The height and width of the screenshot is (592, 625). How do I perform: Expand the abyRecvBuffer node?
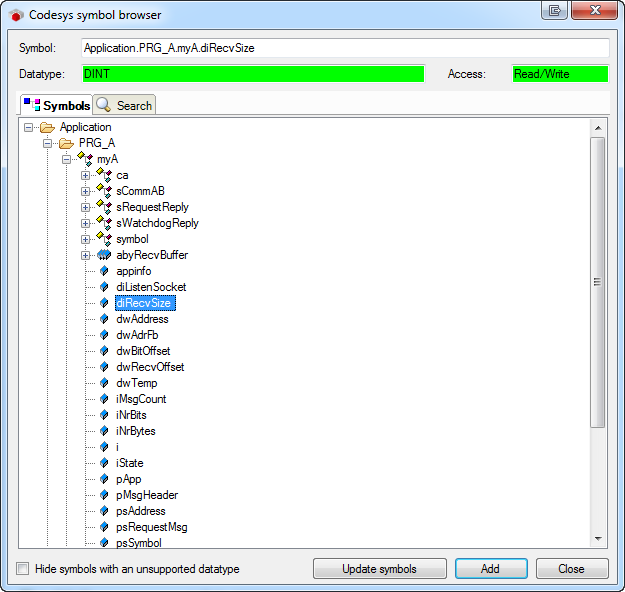pos(85,255)
